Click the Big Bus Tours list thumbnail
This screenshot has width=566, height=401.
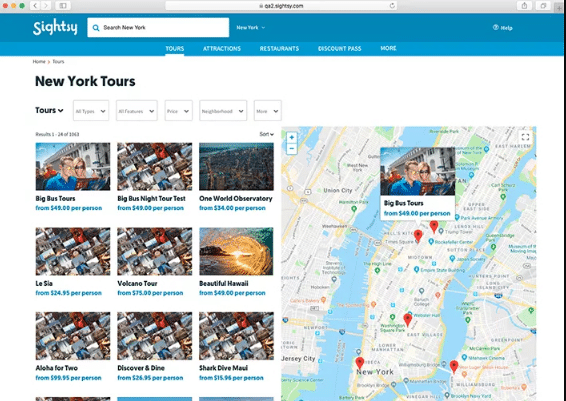pos(73,166)
